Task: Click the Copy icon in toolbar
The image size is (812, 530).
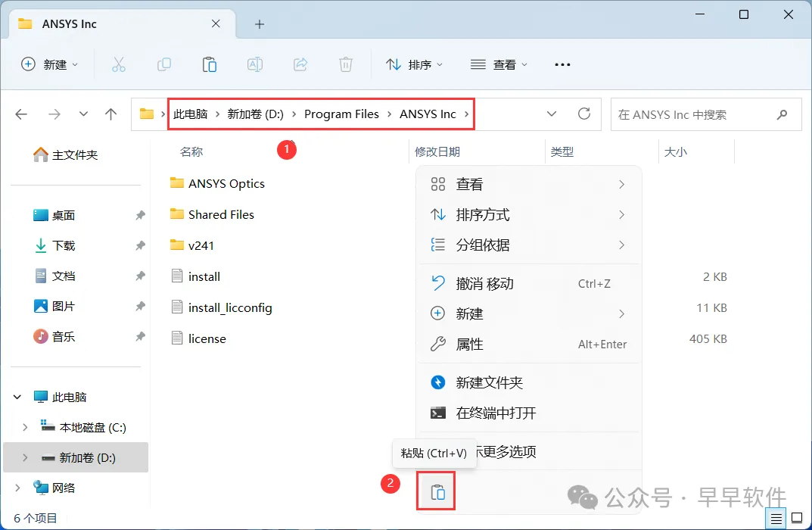Action: [164, 65]
